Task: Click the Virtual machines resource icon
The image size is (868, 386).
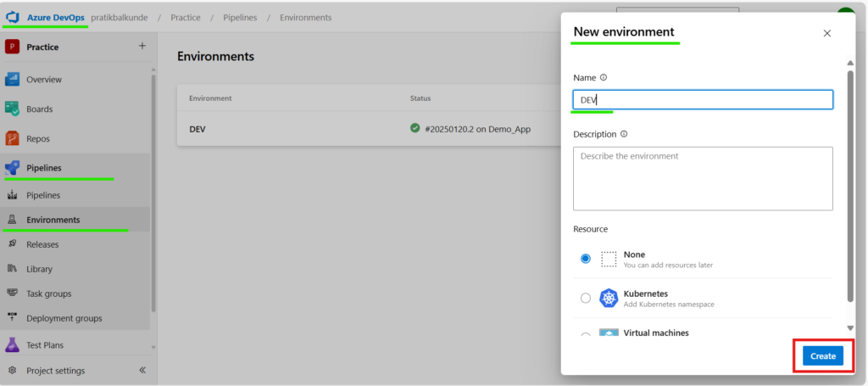Action: pos(609,333)
